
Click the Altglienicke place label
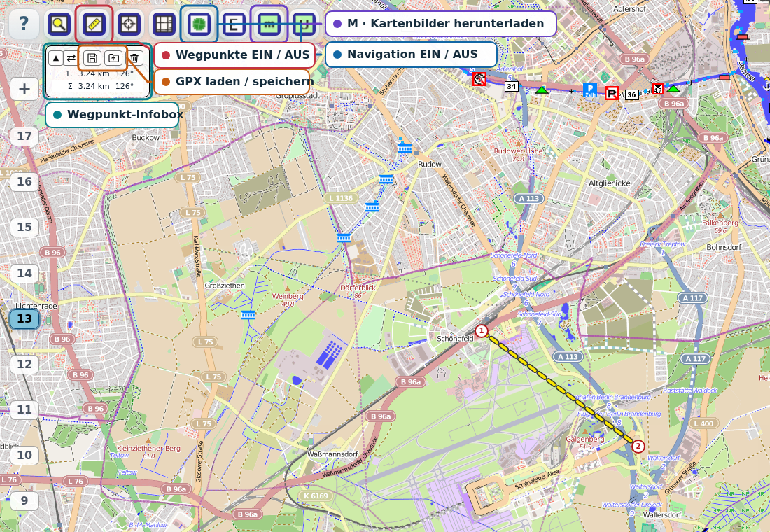(x=610, y=183)
